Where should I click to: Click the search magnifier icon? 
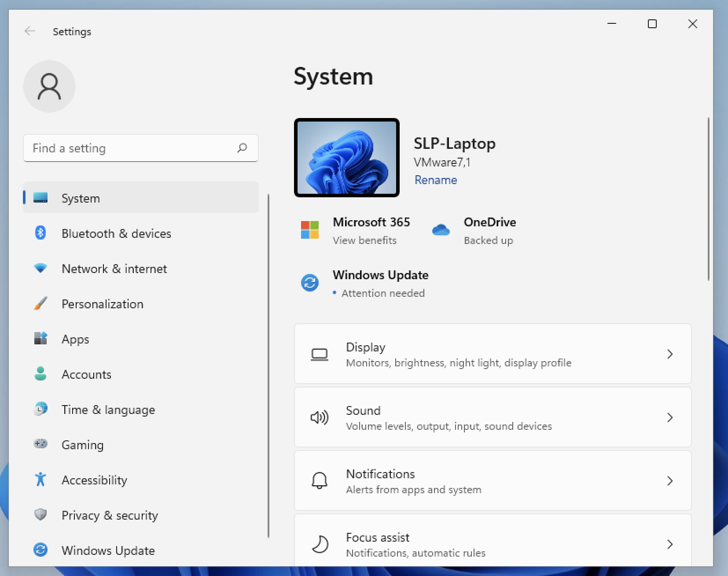click(242, 148)
